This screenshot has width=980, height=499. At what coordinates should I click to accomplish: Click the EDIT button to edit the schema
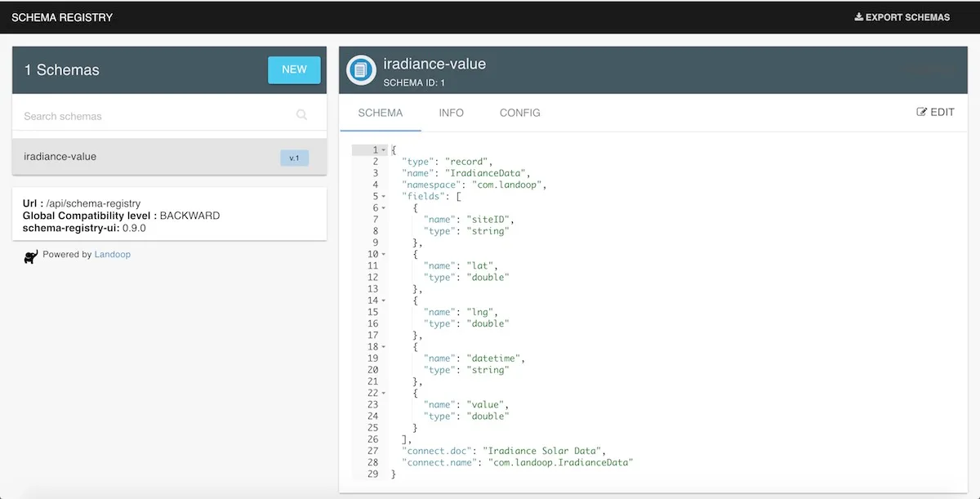click(936, 112)
